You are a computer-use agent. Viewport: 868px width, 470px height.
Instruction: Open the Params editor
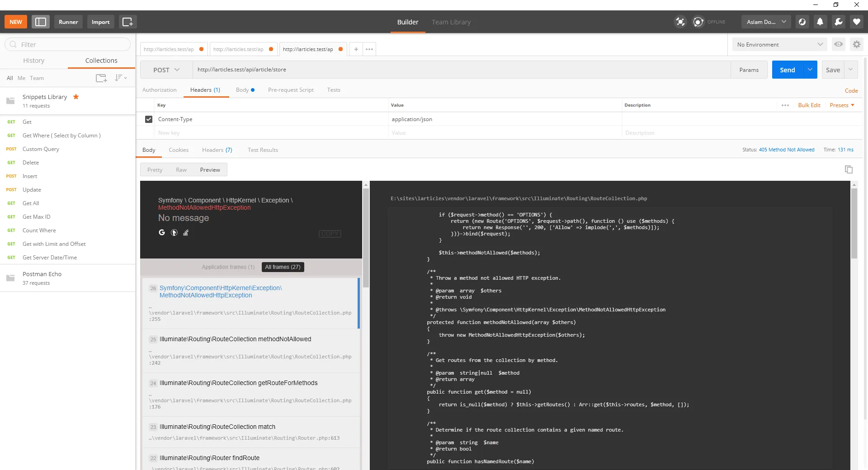(749, 70)
